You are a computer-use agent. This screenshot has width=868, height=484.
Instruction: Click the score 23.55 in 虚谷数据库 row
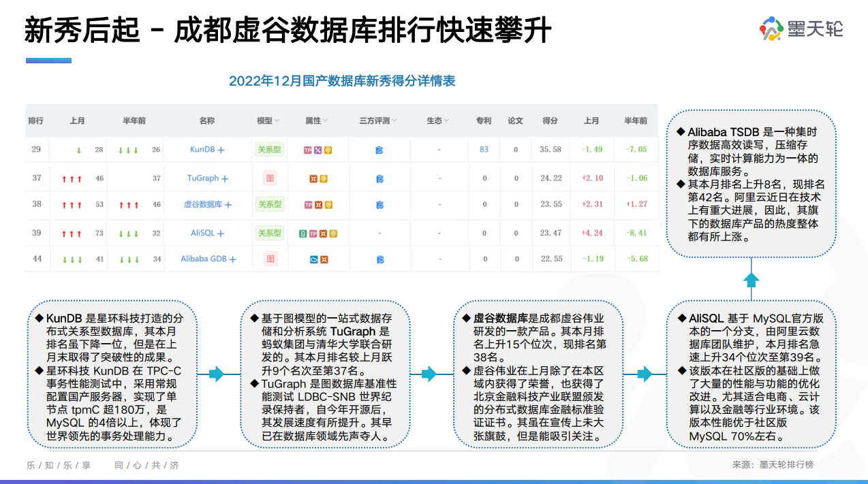[551, 204]
